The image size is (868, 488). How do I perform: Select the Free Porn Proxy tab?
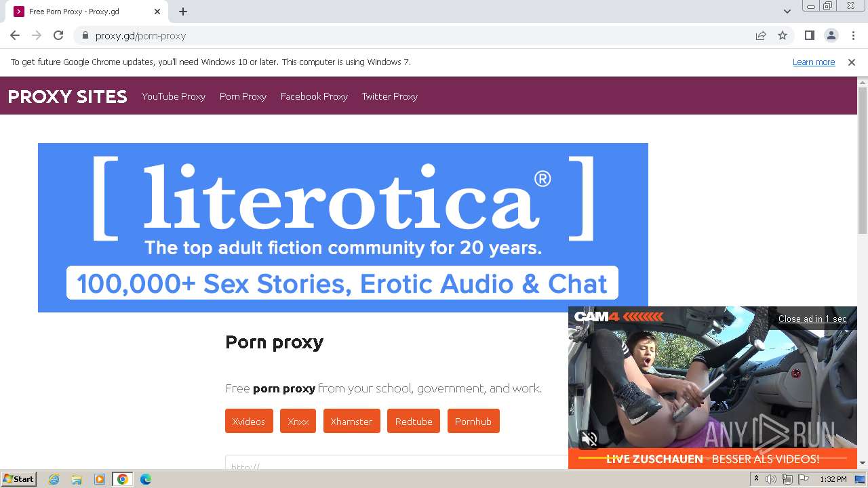coord(86,12)
